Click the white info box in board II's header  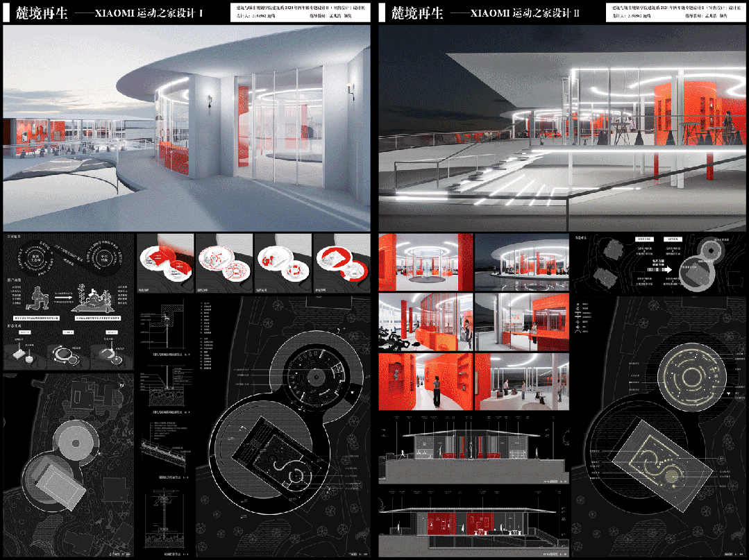click(x=675, y=13)
